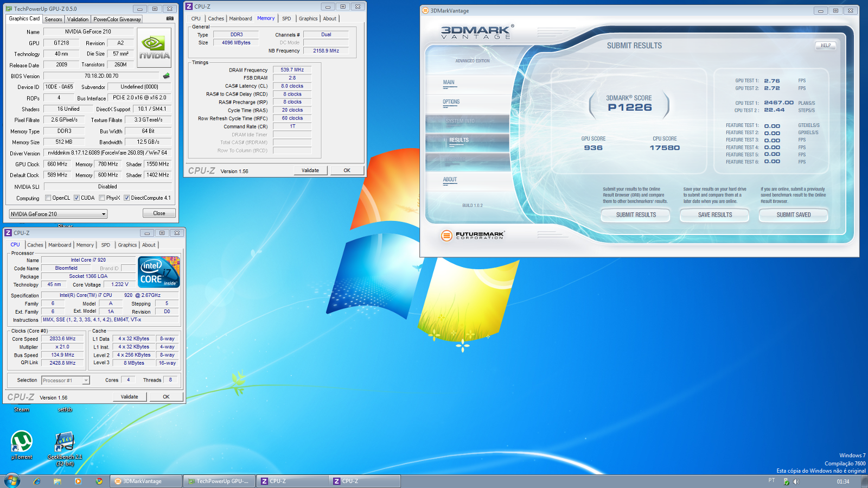Image resolution: width=868 pixels, height=488 pixels.
Task: Click the GPU-Z title bar icon
Action: tap(9, 9)
